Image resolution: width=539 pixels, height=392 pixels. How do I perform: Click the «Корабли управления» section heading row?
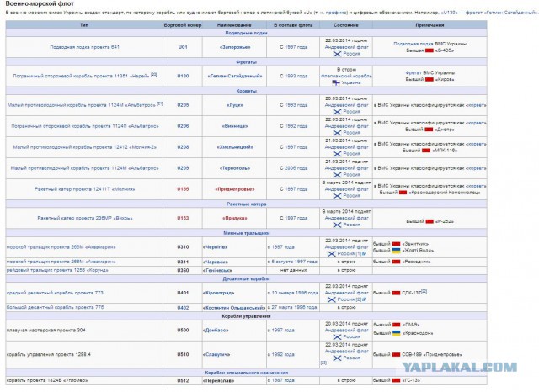pyautogui.click(x=246, y=316)
